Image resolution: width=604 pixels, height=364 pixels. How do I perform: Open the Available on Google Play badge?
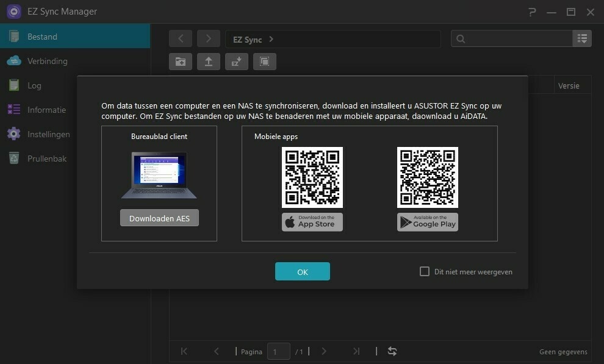(x=428, y=222)
